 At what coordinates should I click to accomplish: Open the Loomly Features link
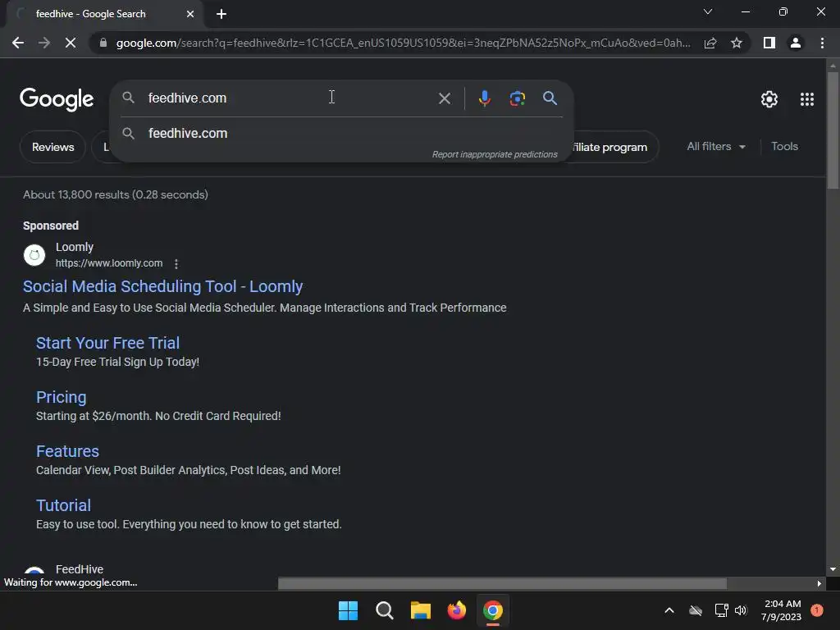(67, 451)
